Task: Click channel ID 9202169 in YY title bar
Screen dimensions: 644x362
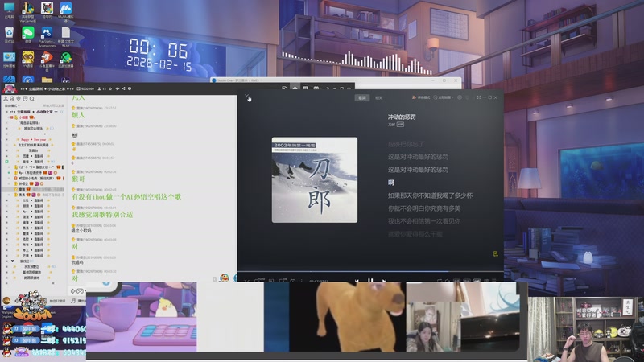Action: pyautogui.click(x=85, y=88)
